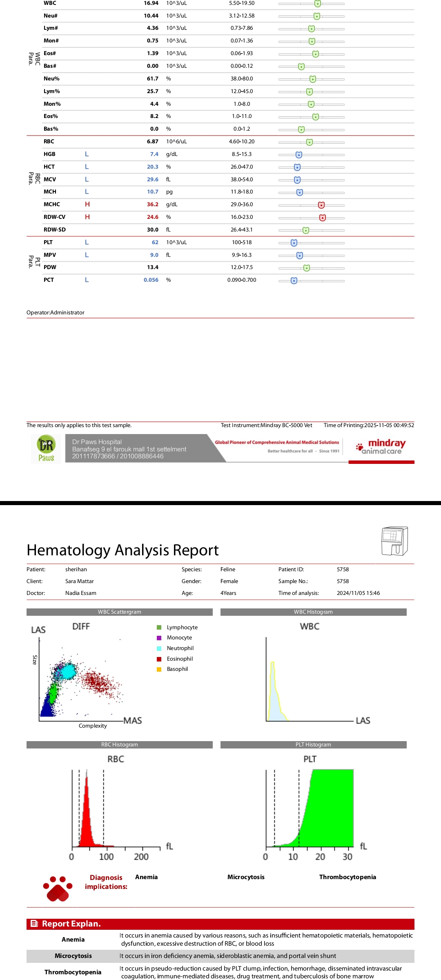Click the green cat marker on RBC row
Image resolution: width=441 pixels, height=980 pixels.
click(x=310, y=142)
